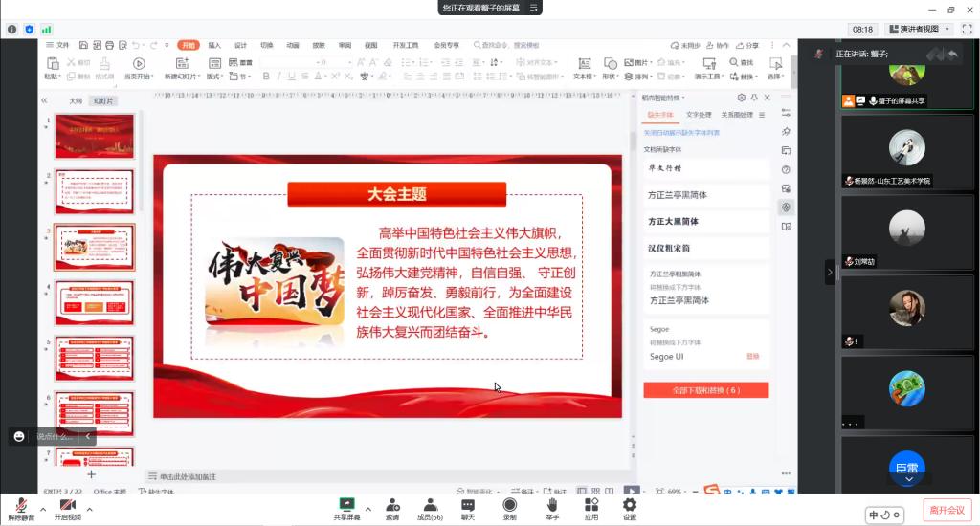Click the red 离开会议 leave button
Image resolution: width=980 pixels, height=526 pixels.
point(947,510)
